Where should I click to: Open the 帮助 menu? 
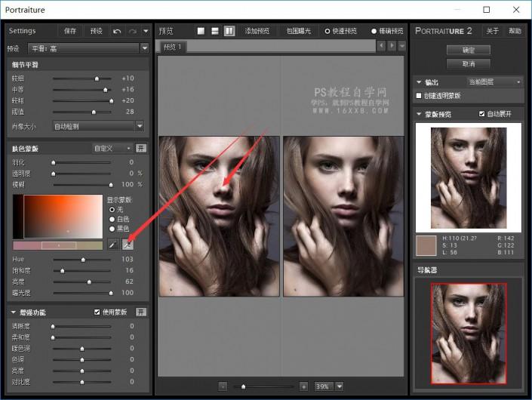point(515,31)
